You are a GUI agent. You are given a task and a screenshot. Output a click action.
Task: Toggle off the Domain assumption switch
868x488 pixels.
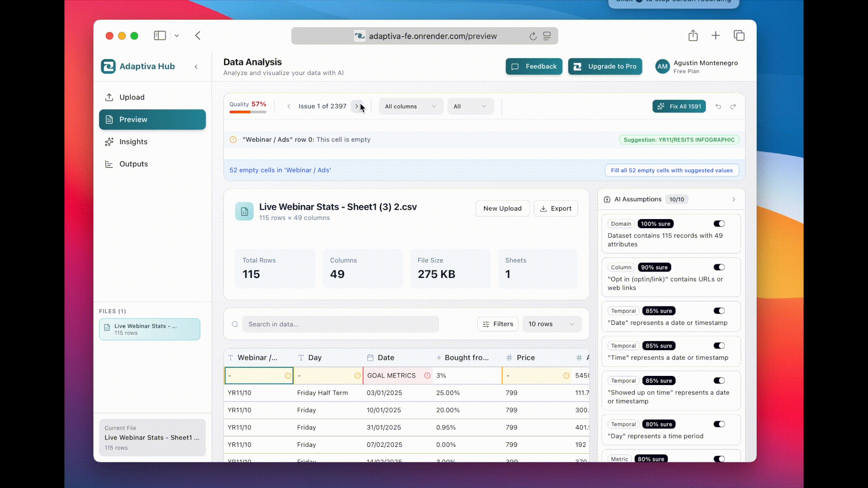click(719, 224)
